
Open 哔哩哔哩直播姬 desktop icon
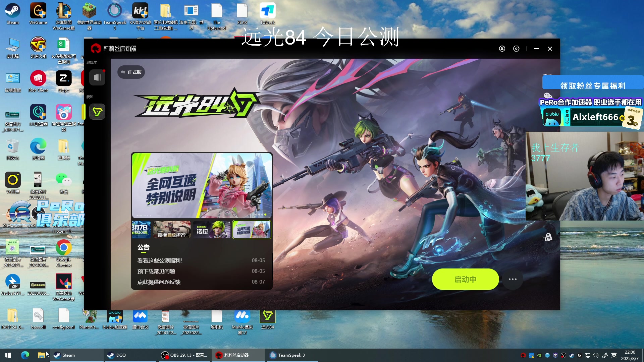[x=64, y=118]
